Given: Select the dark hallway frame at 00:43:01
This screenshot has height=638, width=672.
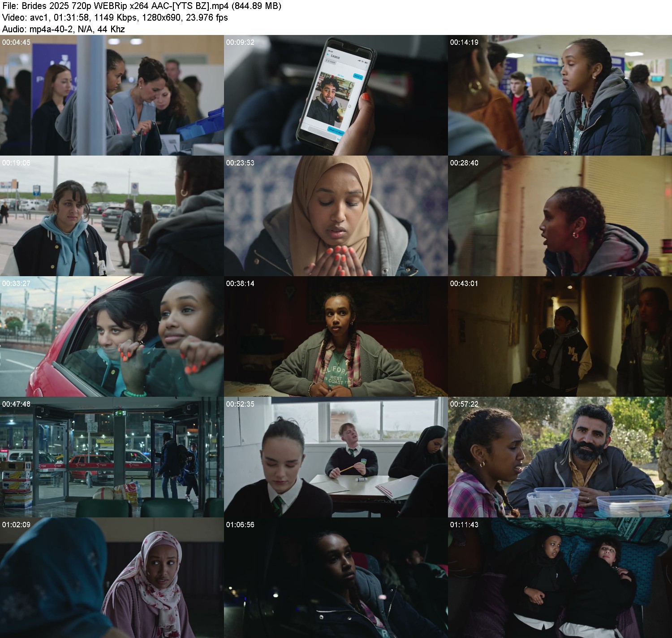Looking at the screenshot, I should coord(560,337).
